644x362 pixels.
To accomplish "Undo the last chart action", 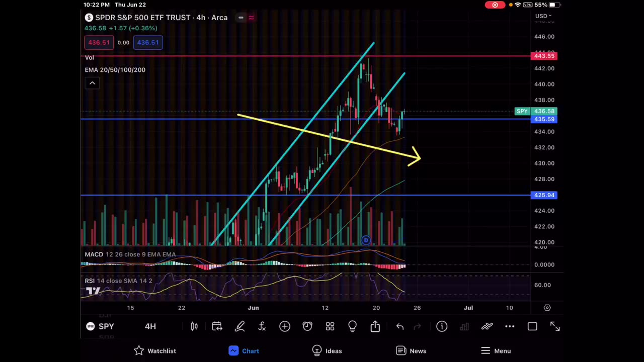I will [x=399, y=327].
